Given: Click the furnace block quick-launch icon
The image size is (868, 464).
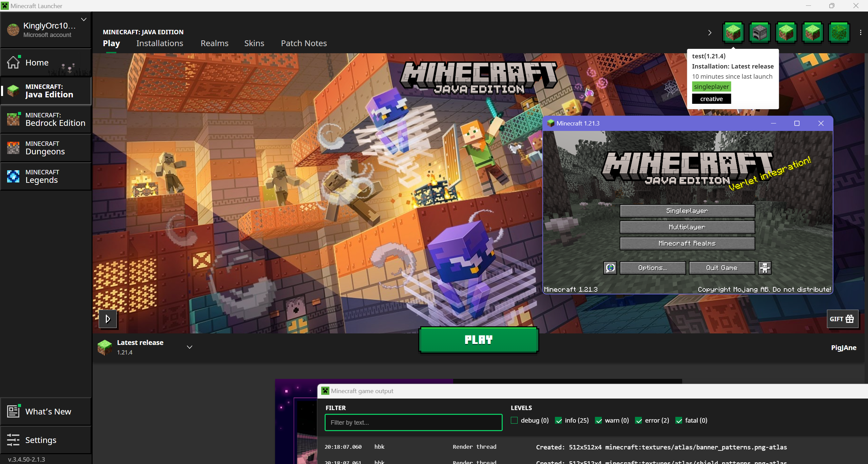Looking at the screenshot, I should point(759,33).
